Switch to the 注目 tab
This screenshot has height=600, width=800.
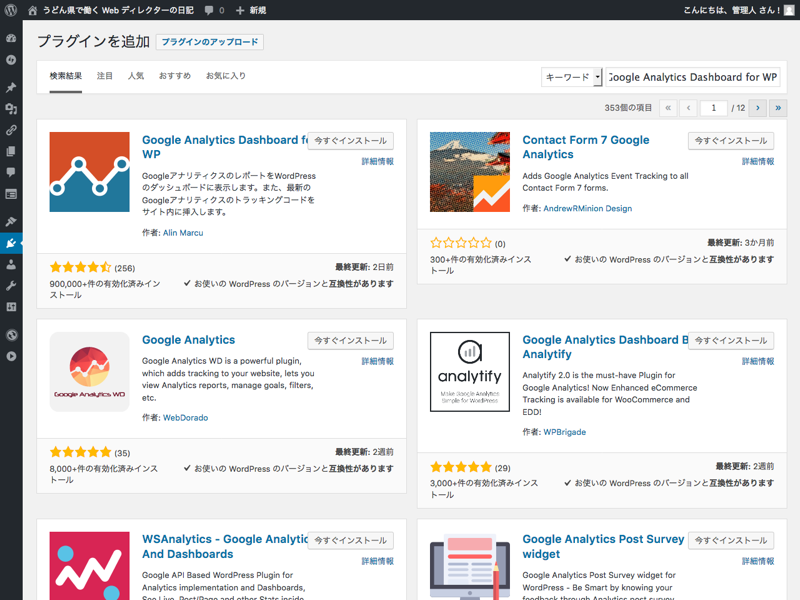[105, 76]
